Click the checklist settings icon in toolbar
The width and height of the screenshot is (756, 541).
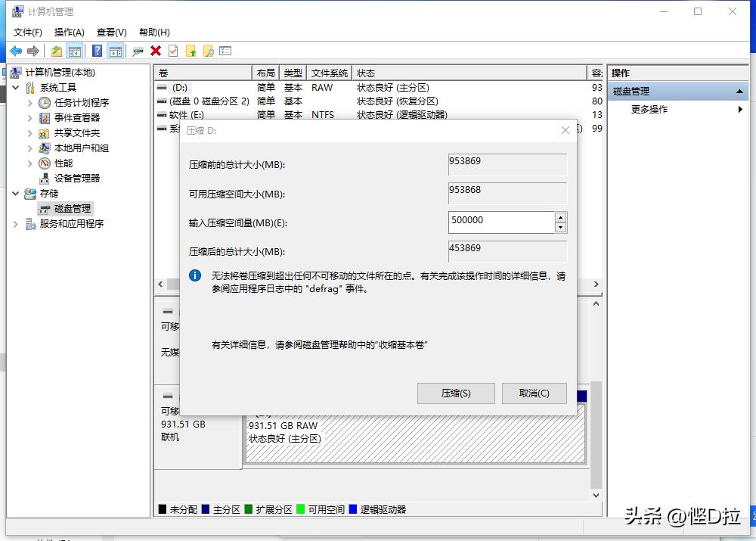point(226,51)
